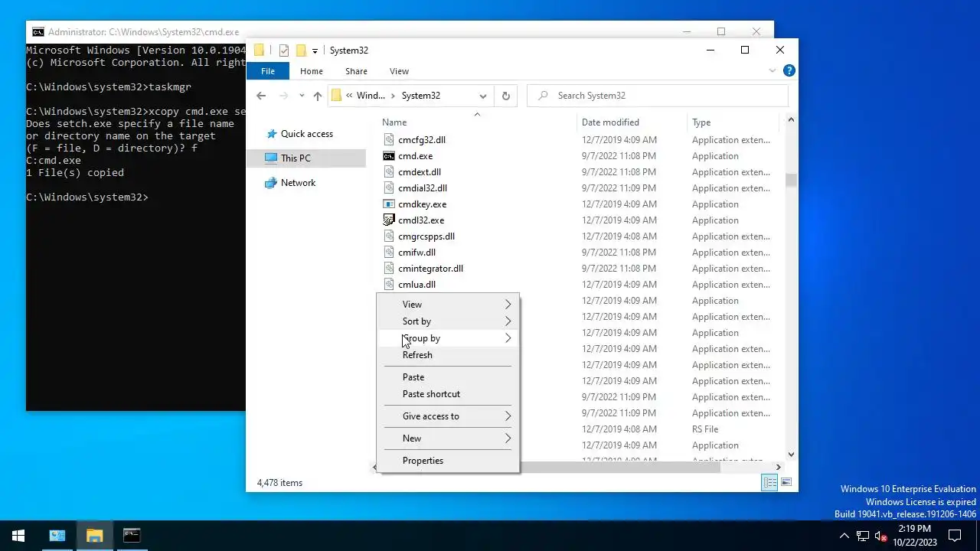Expand the View submenu in context menu
Image resolution: width=980 pixels, height=551 pixels.
508,305
